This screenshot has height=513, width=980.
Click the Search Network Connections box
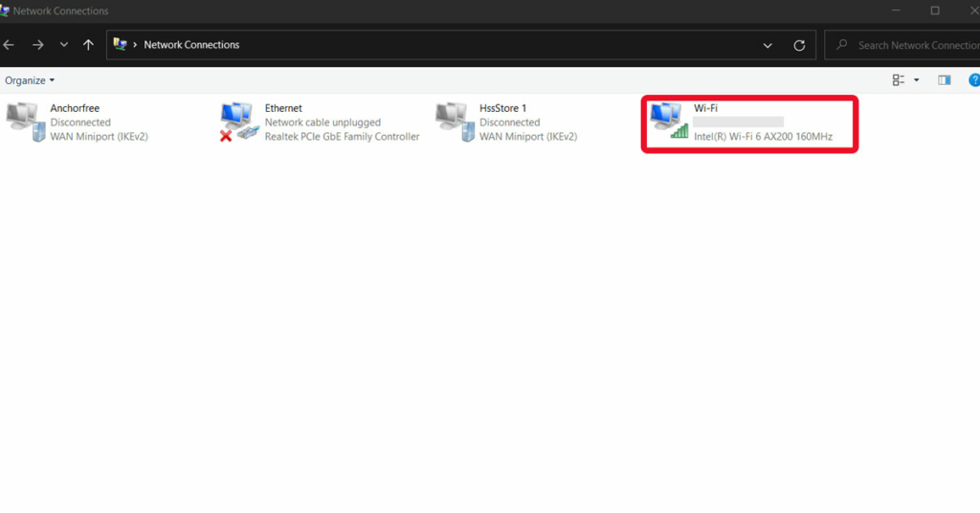pos(909,45)
